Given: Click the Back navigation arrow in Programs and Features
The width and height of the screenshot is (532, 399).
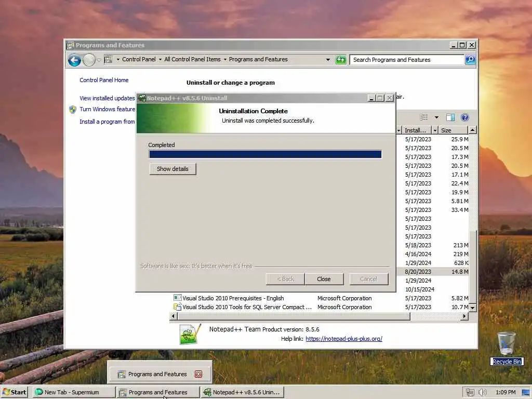Looking at the screenshot, I should (x=74, y=60).
